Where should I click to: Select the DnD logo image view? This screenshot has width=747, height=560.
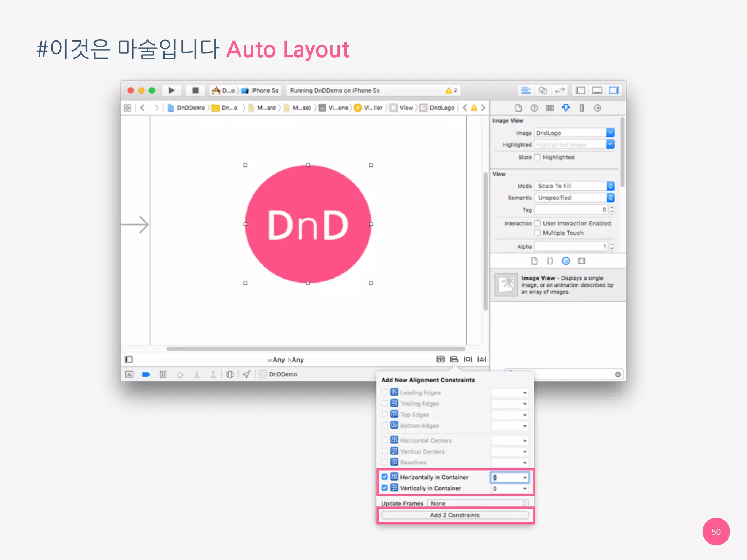point(308,224)
